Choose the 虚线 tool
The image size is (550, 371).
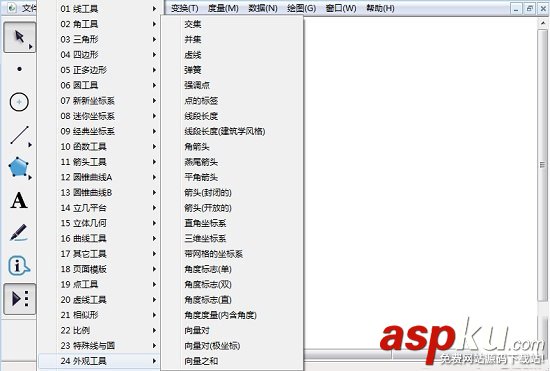(x=232, y=55)
